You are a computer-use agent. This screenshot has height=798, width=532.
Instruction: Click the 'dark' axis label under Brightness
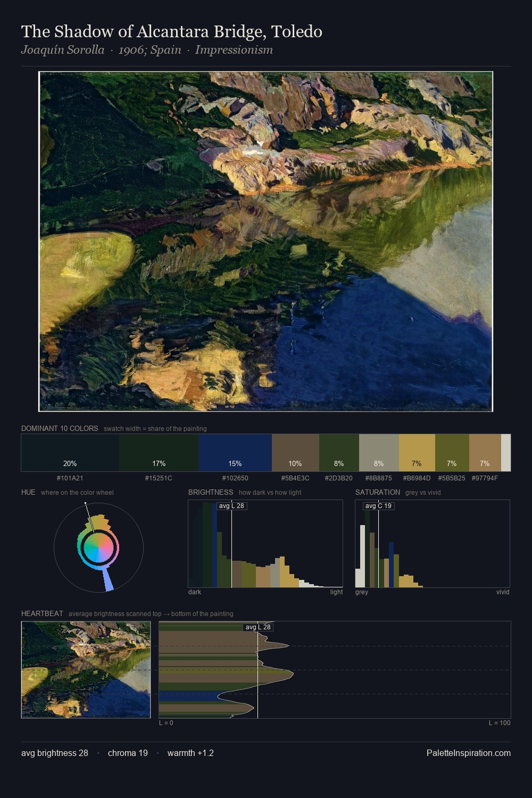(195, 592)
